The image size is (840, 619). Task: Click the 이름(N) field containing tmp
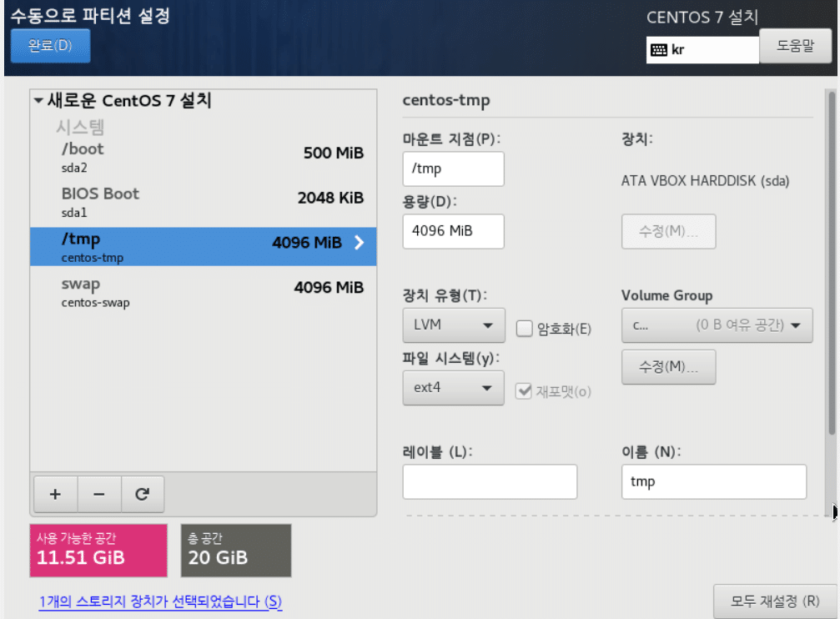click(713, 481)
